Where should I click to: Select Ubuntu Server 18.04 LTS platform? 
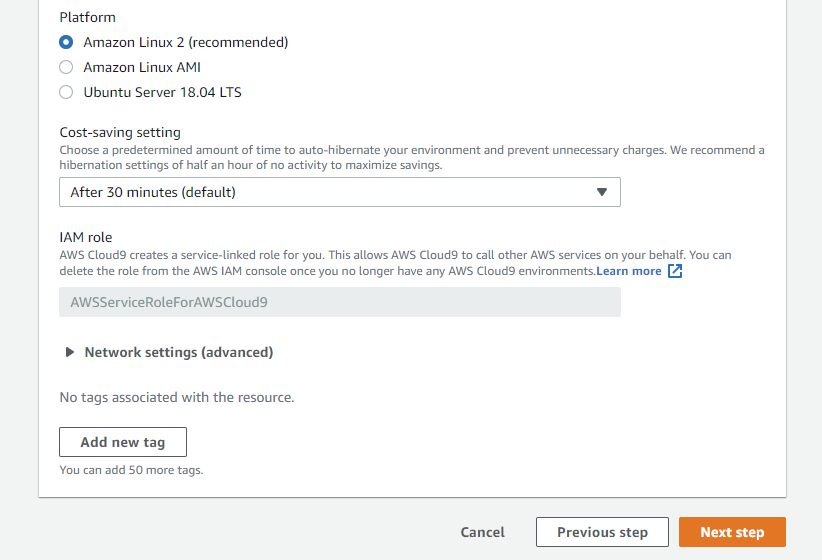pyautogui.click(x=66, y=92)
